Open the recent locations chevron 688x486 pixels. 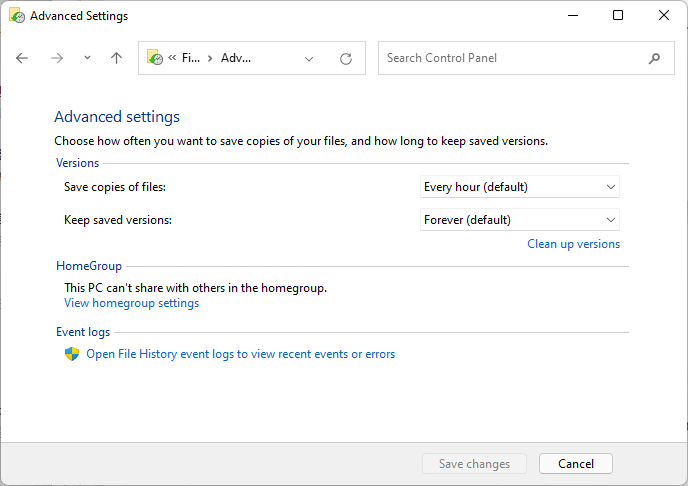[87, 58]
